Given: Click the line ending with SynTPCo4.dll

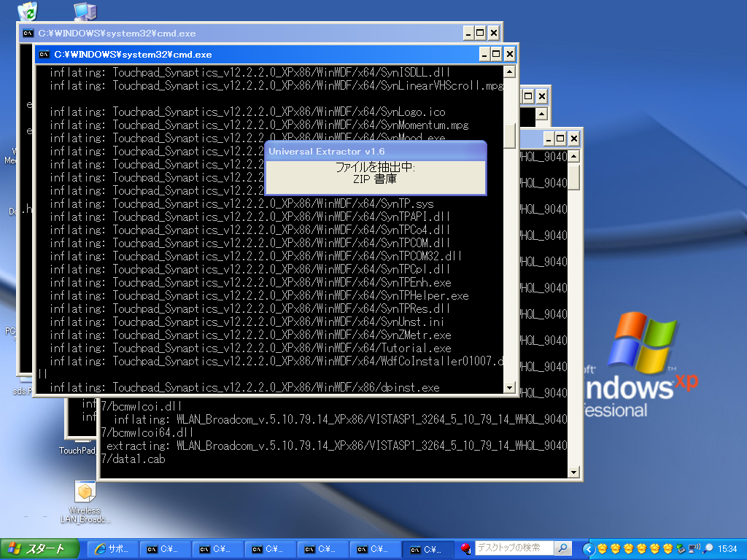Looking at the screenshot, I should point(249,230).
